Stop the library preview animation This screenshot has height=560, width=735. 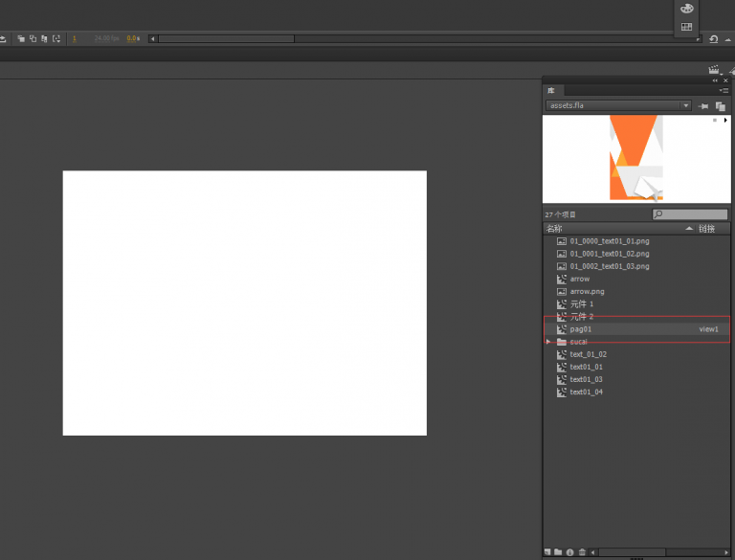[x=714, y=121]
